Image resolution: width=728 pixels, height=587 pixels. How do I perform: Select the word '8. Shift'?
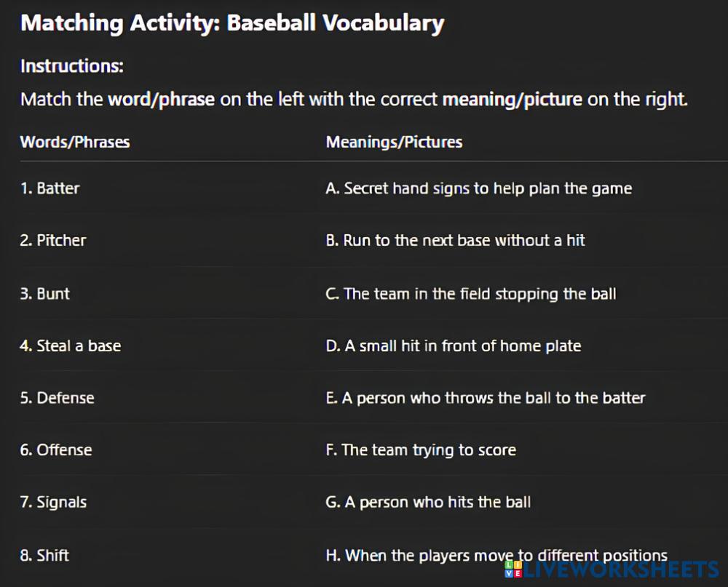[x=44, y=556]
